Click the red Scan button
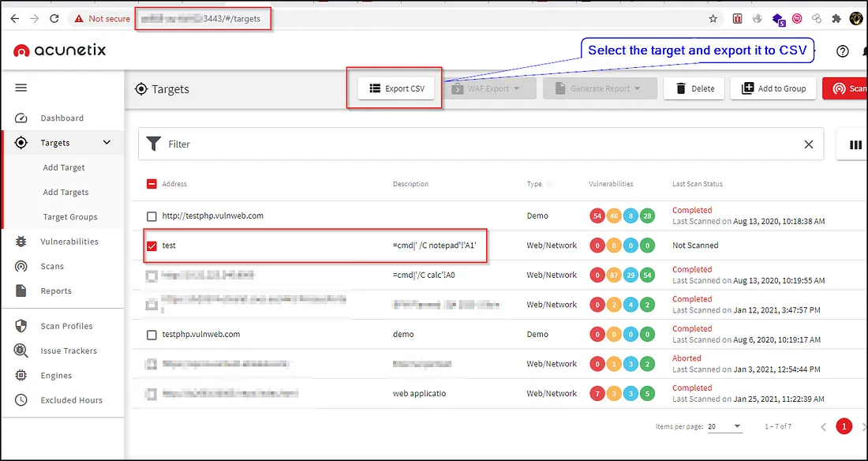 pyautogui.click(x=845, y=88)
